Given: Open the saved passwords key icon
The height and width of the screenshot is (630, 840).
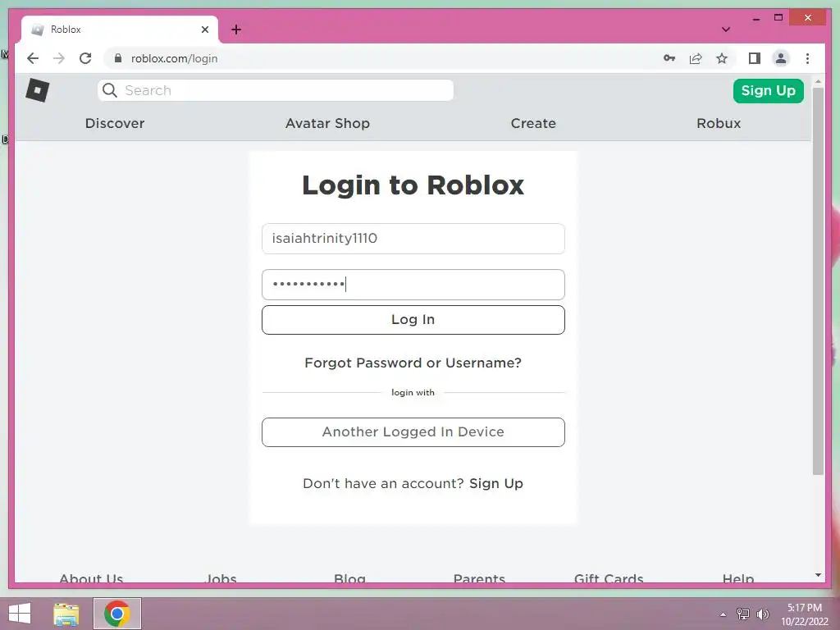Looking at the screenshot, I should coord(669,58).
